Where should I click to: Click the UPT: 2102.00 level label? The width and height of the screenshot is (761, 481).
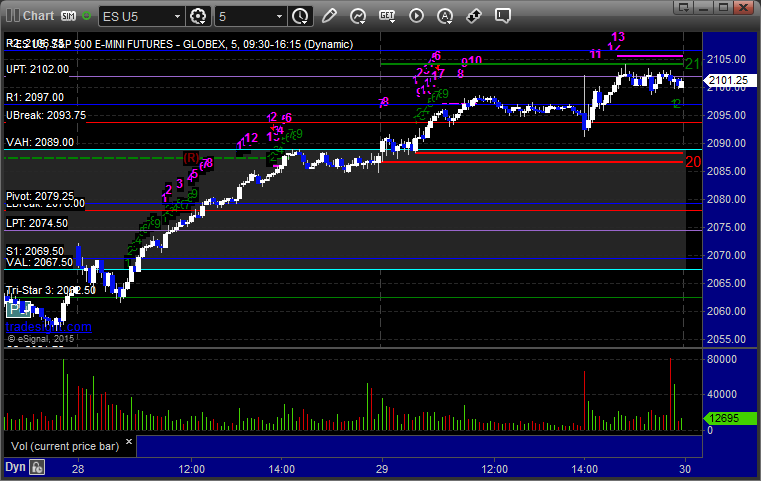(37, 69)
